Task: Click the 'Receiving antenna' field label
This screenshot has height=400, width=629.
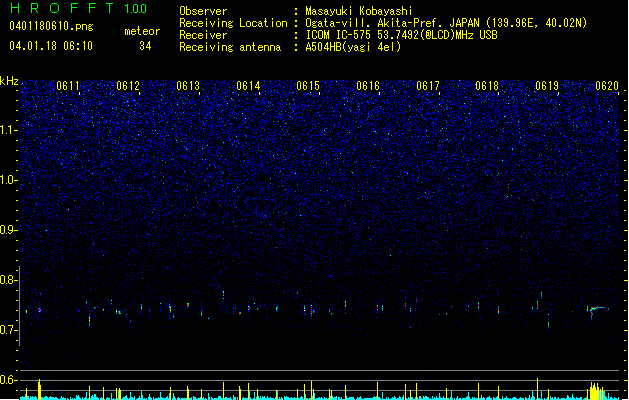Action: point(230,47)
